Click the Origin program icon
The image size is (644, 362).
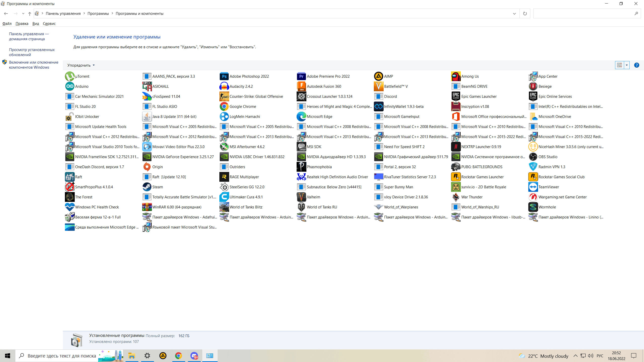147,167
